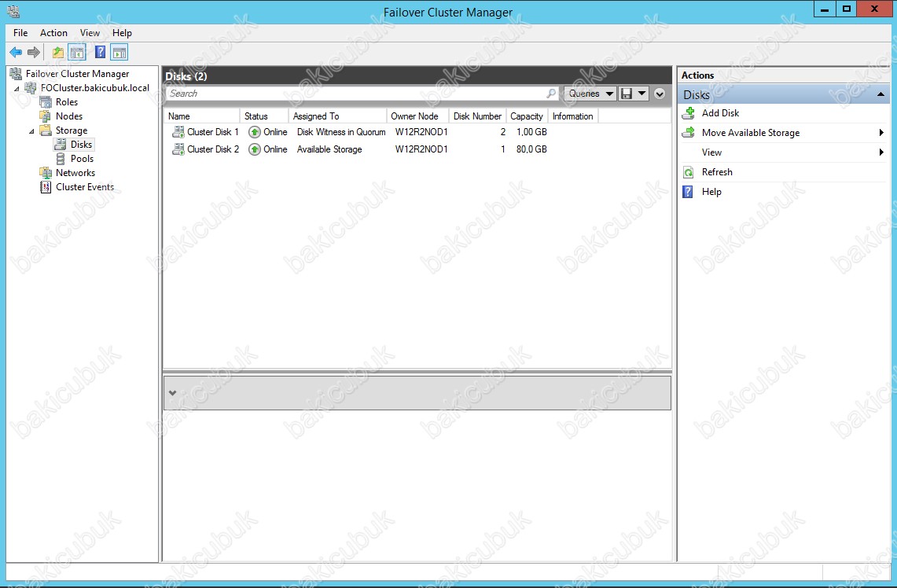Click the magnifier icon in the search box
The height and width of the screenshot is (588, 897).
[551, 94]
